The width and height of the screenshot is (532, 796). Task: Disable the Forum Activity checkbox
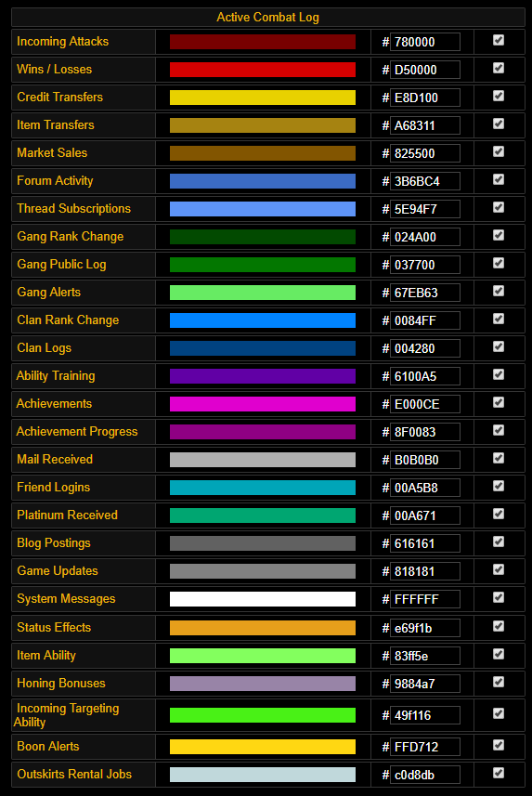pos(499,179)
